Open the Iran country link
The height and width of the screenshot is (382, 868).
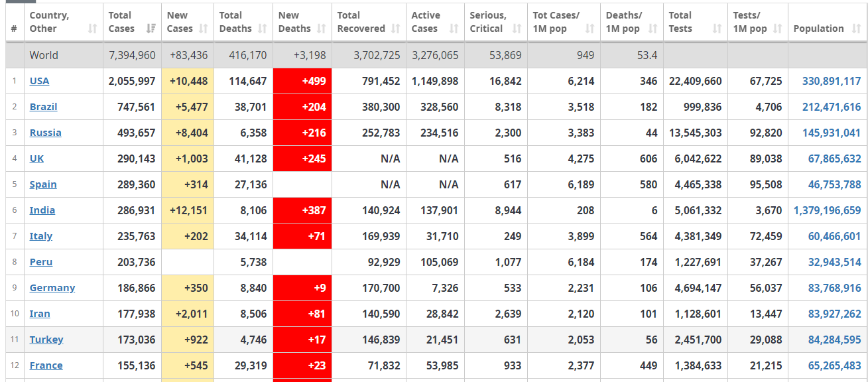tap(40, 314)
